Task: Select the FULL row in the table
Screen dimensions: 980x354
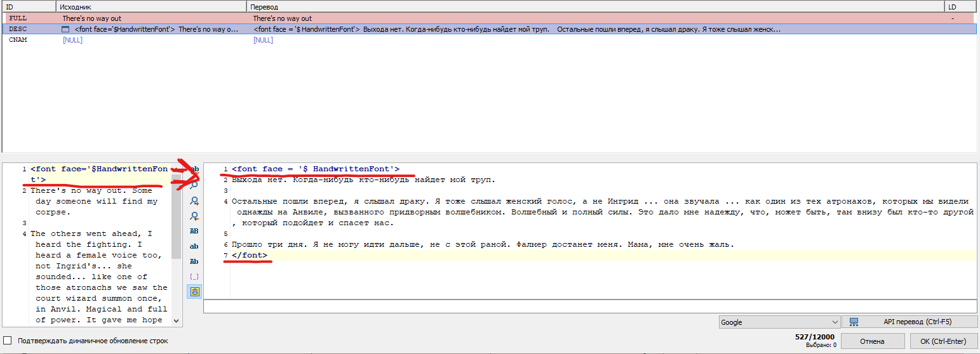Action: (x=489, y=18)
